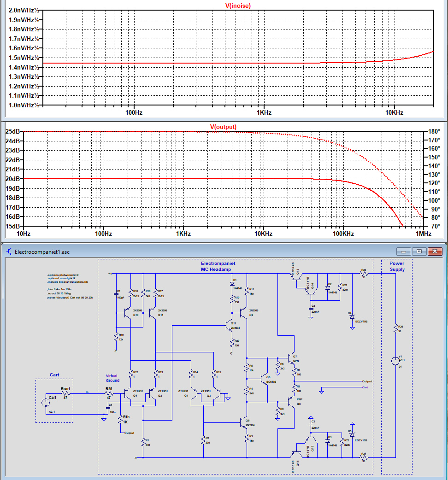Select resistor R2 330
Screen dimensions: 448x480
pos(203,440)
